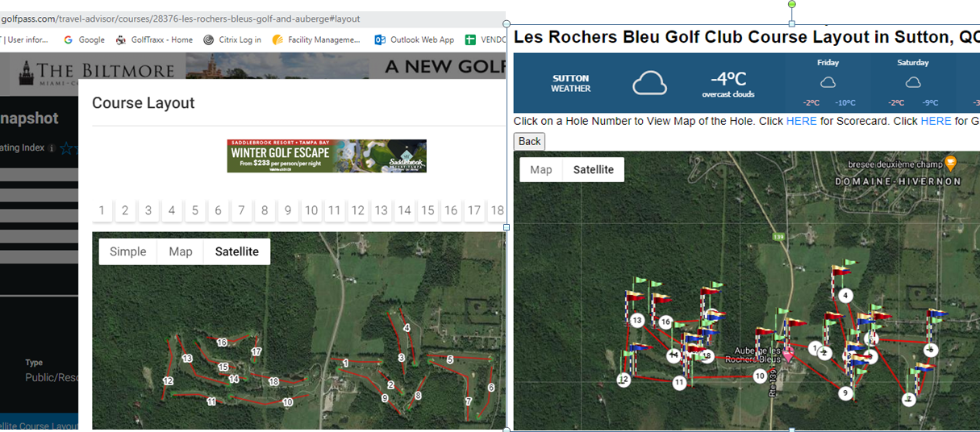
Task: Click the Rating Index info icon
Action: coord(52,148)
